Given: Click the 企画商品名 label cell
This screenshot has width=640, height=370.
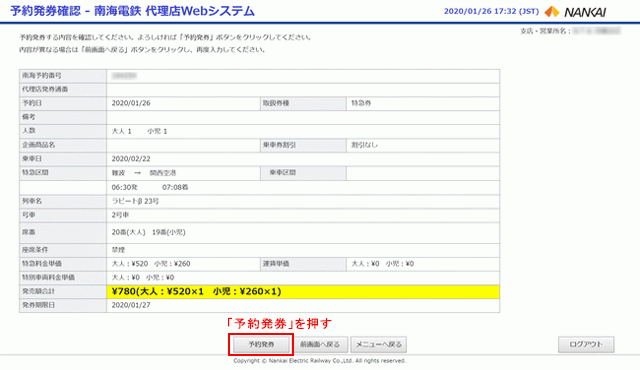Looking at the screenshot, I should pyautogui.click(x=63, y=145).
